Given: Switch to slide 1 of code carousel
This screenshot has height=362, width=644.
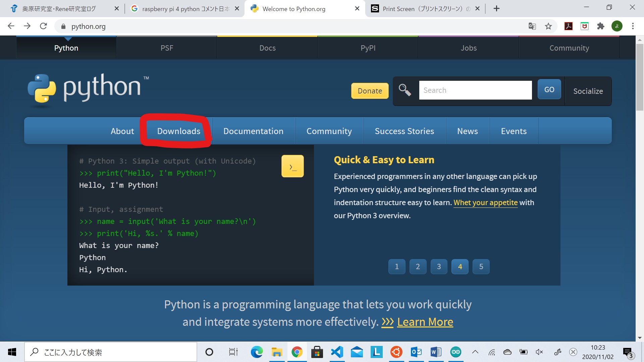Looking at the screenshot, I should [x=397, y=266].
